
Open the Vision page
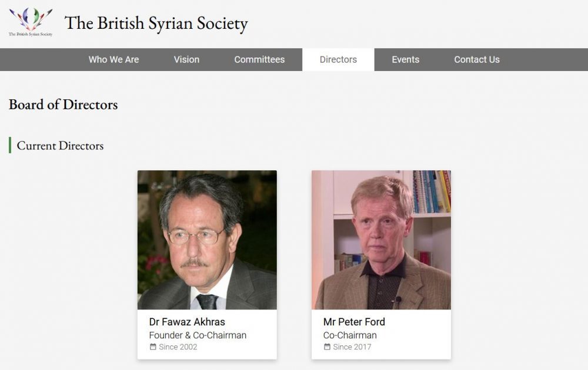(x=186, y=59)
